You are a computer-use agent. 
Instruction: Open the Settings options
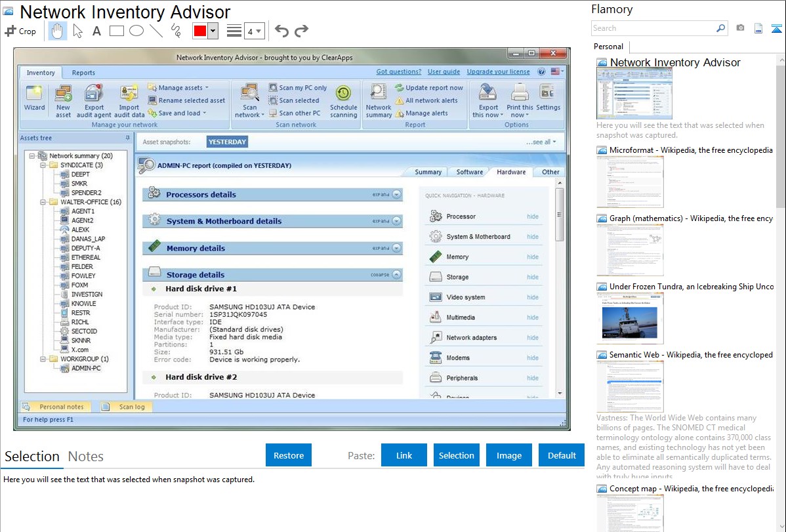click(548, 98)
